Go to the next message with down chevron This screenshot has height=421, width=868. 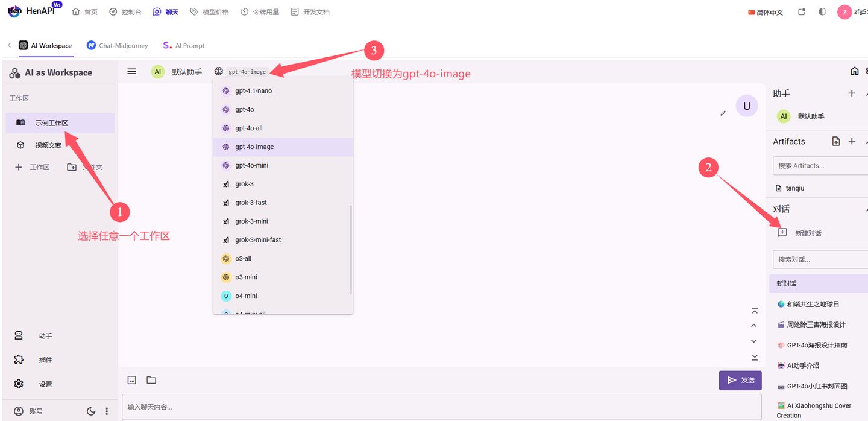tap(754, 341)
